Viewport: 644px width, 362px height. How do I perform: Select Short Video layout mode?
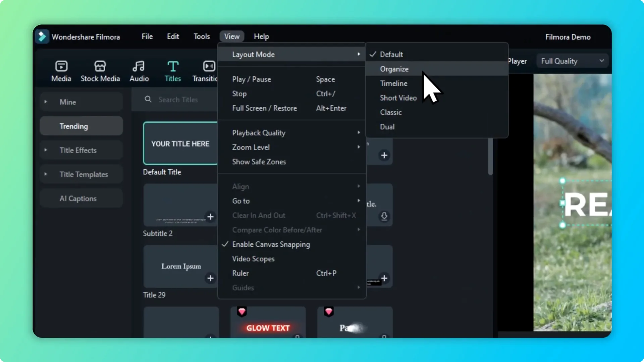[437, 98]
